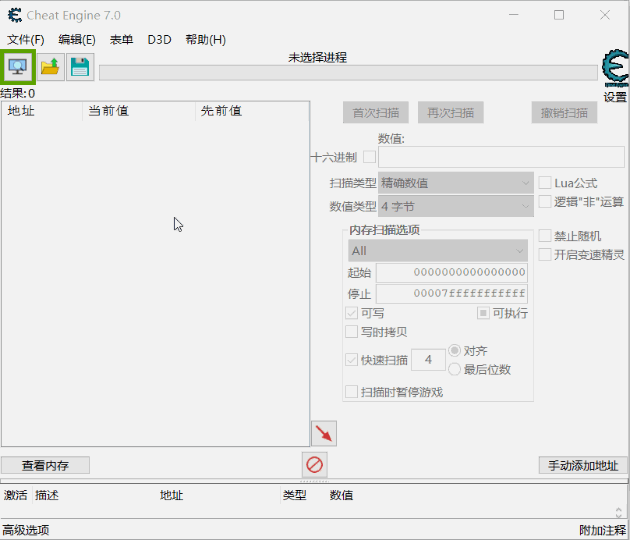630x540 pixels.
Task: Enable the 逻辑"非"运算 checkbox
Action: pyautogui.click(x=544, y=201)
